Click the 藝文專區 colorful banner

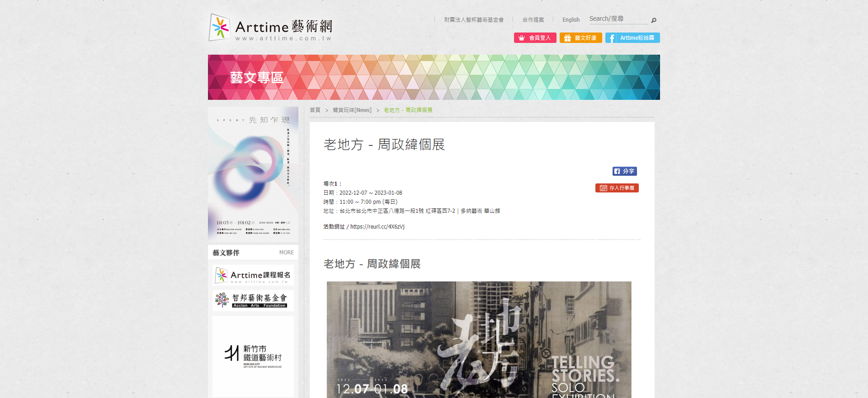coord(434,77)
